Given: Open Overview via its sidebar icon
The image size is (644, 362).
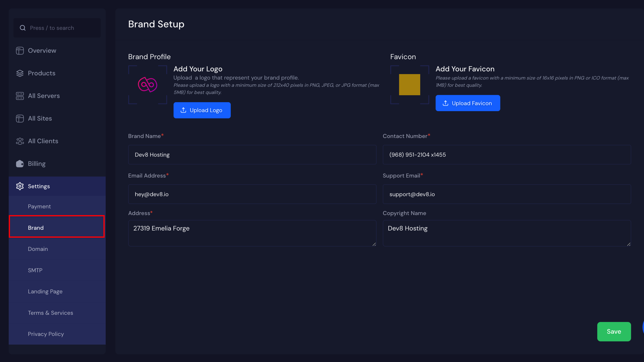Looking at the screenshot, I should click(x=20, y=50).
